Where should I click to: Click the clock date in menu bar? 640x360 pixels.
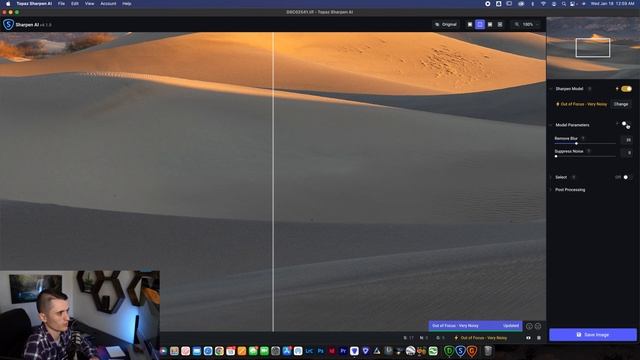point(613,4)
